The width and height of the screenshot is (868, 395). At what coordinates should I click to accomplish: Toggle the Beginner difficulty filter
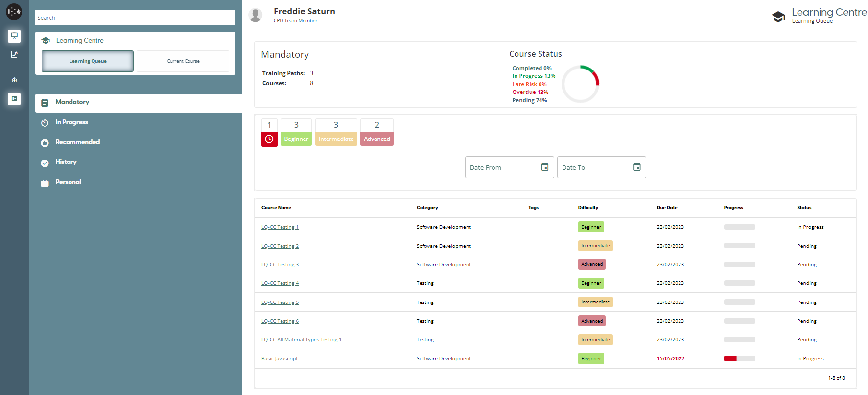(296, 139)
